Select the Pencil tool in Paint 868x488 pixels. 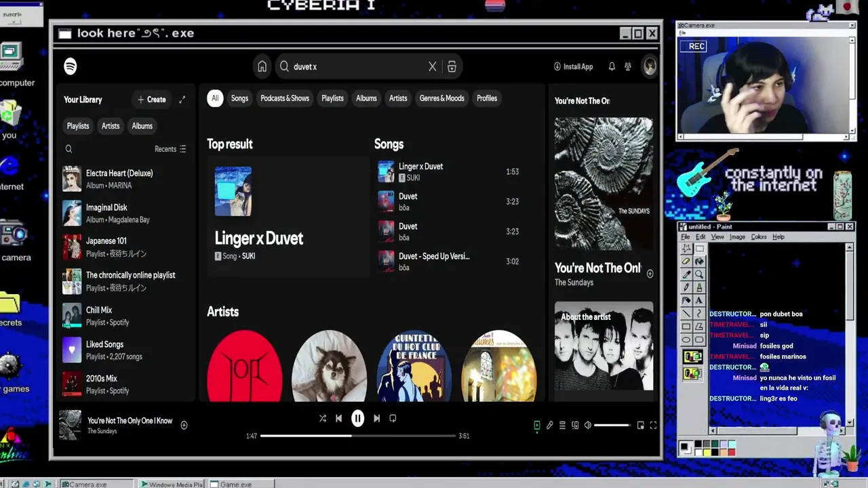tap(686, 287)
